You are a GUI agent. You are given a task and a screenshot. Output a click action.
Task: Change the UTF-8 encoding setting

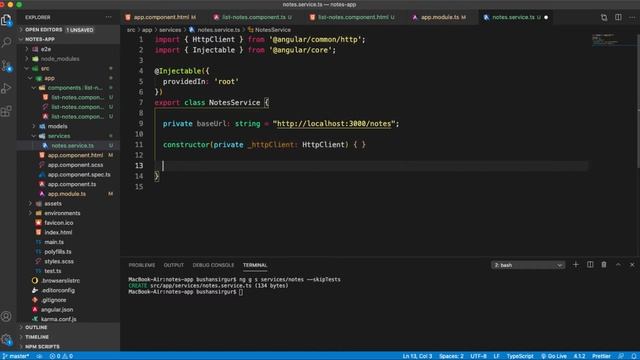pyautogui.click(x=478, y=356)
